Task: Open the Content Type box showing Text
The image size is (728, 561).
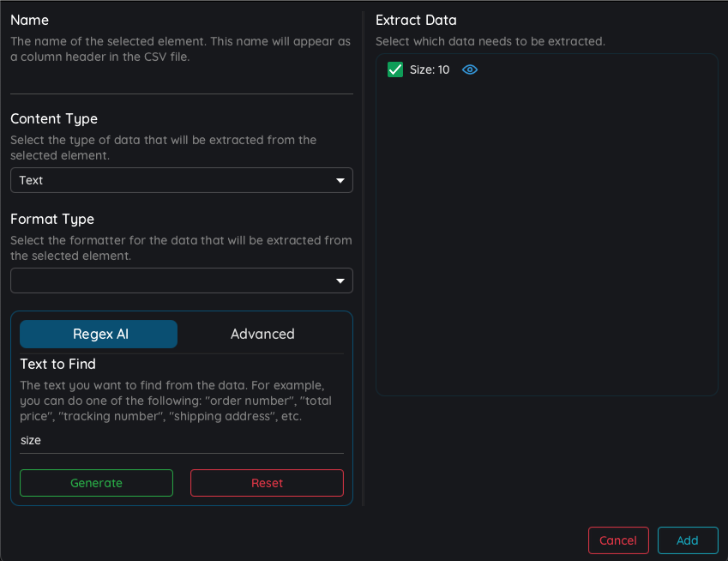Action: point(182,180)
